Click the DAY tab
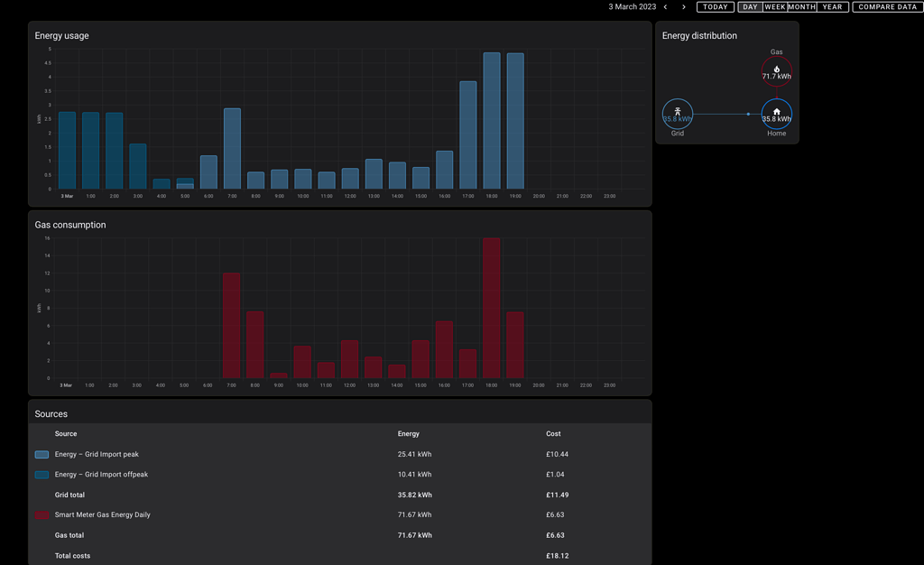 749,6
